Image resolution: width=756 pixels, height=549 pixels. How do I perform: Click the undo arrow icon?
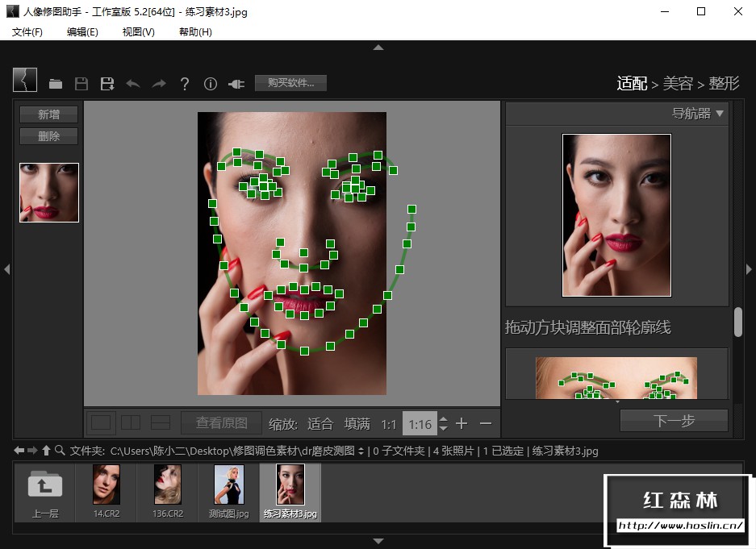[133, 84]
